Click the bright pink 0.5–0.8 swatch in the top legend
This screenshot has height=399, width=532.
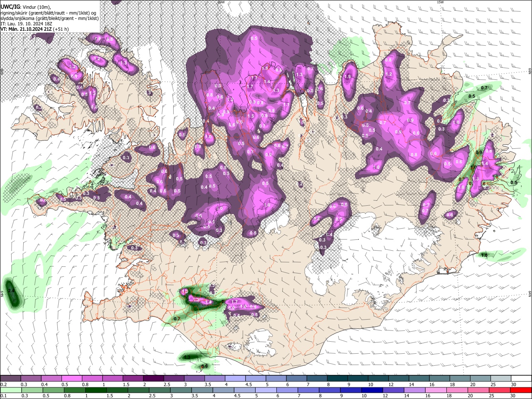[x=71, y=379]
